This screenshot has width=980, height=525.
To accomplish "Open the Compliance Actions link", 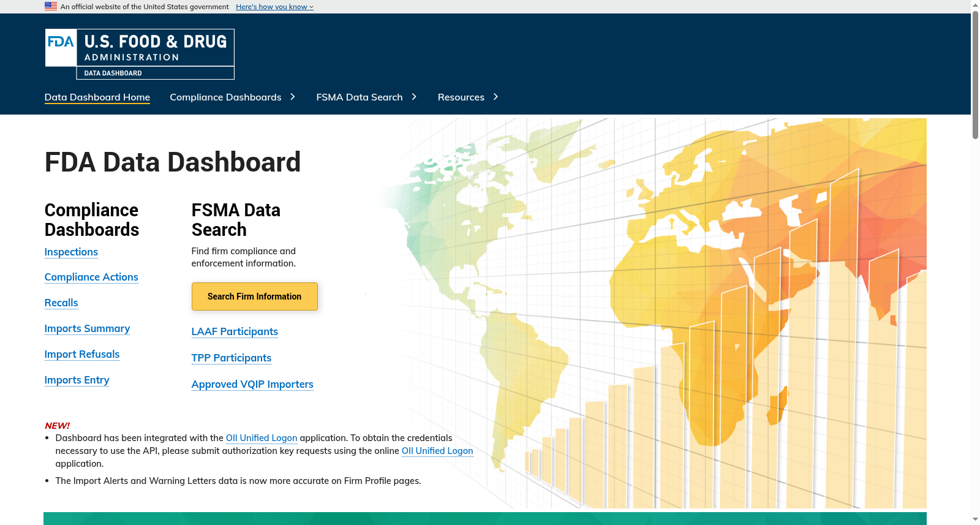I will pyautogui.click(x=91, y=277).
